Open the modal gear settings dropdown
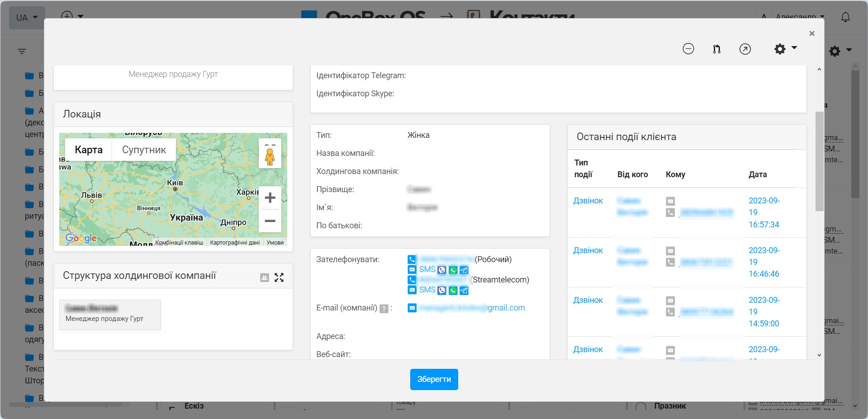The image size is (868, 419). click(785, 49)
